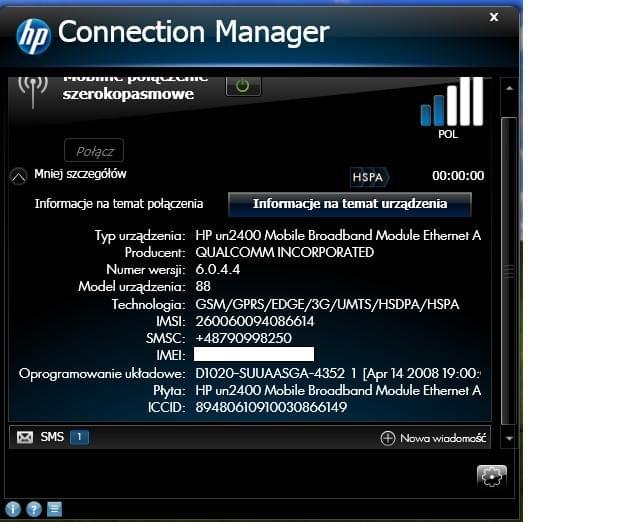Click the scrollbar up arrow
This screenshot has width=640, height=522.
click(x=509, y=88)
